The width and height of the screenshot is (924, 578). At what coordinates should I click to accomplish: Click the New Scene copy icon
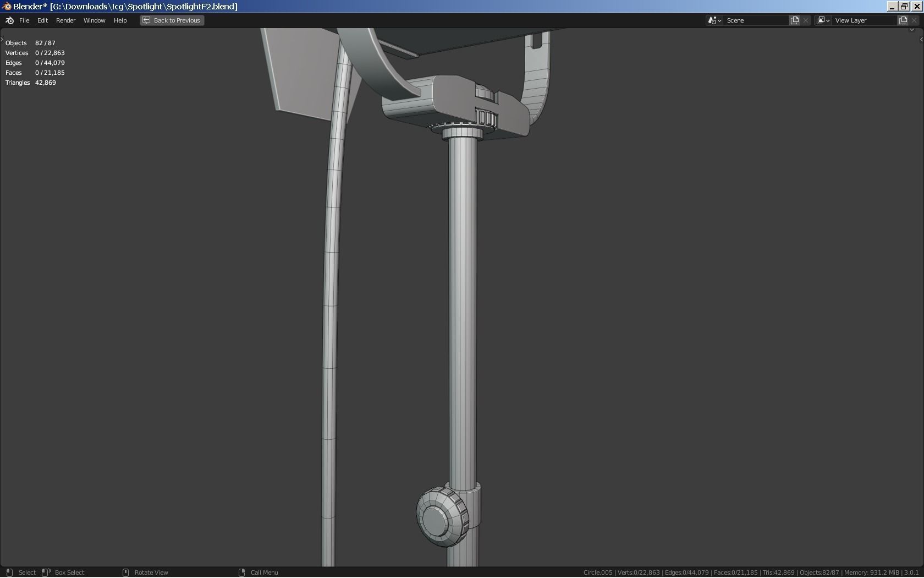[x=795, y=20]
